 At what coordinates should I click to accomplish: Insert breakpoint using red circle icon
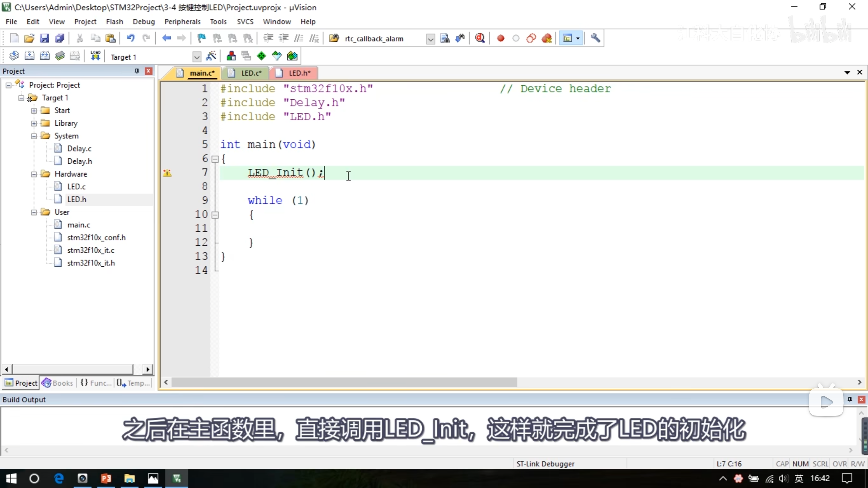[500, 38]
